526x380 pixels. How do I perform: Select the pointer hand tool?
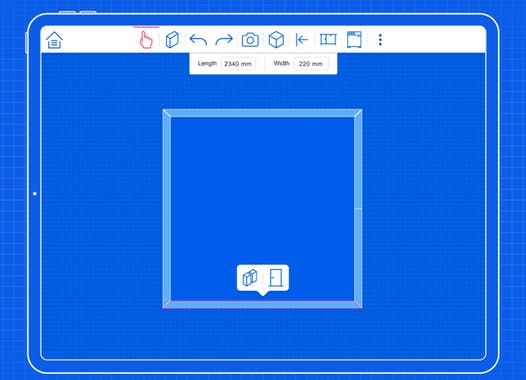click(x=146, y=40)
